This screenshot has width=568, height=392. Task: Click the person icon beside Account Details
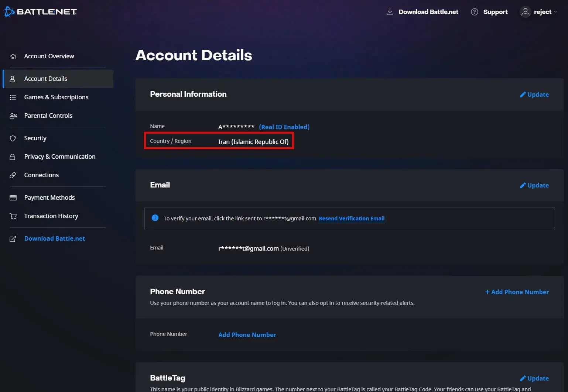coord(13,79)
